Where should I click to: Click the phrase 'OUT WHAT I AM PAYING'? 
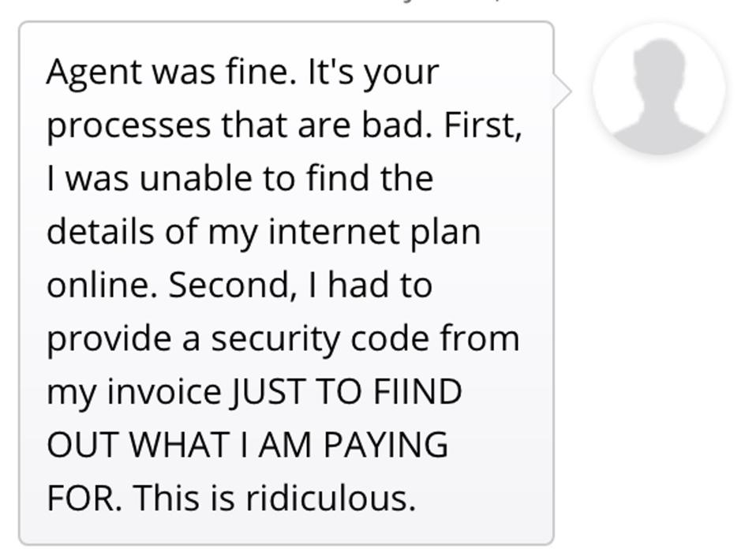[247, 444]
